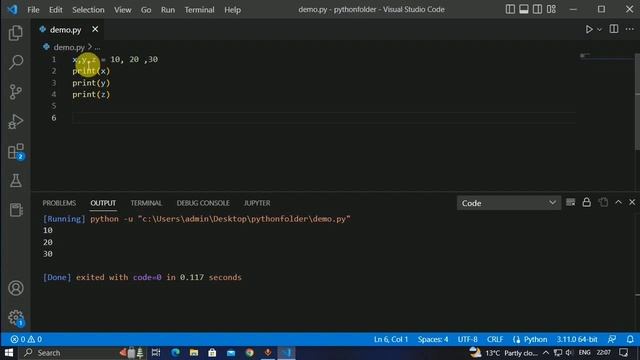Open the run button dropdown arrow
640x360 pixels.
click(599, 29)
